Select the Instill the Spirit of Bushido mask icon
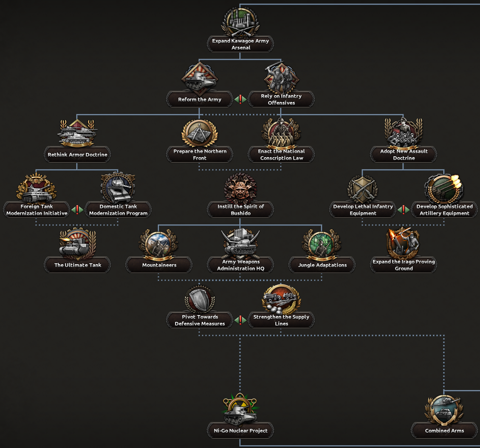Image resolution: width=480 pixels, height=448 pixels. click(x=240, y=187)
